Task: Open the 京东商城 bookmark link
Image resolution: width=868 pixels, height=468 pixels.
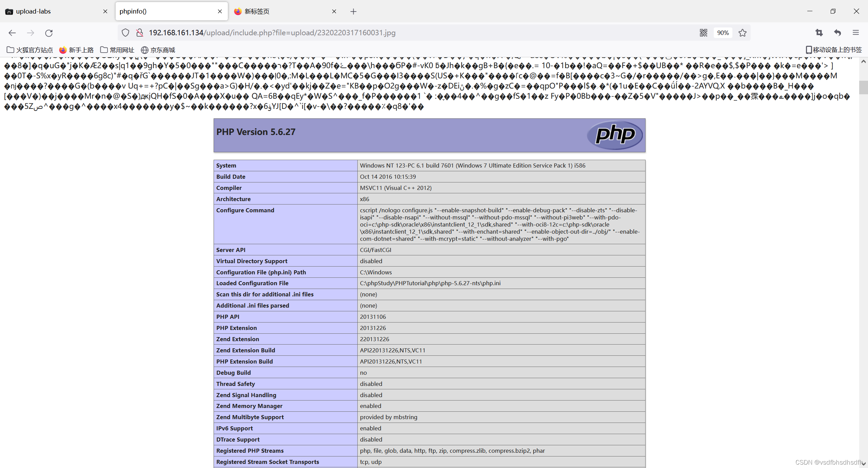Action: [158, 50]
